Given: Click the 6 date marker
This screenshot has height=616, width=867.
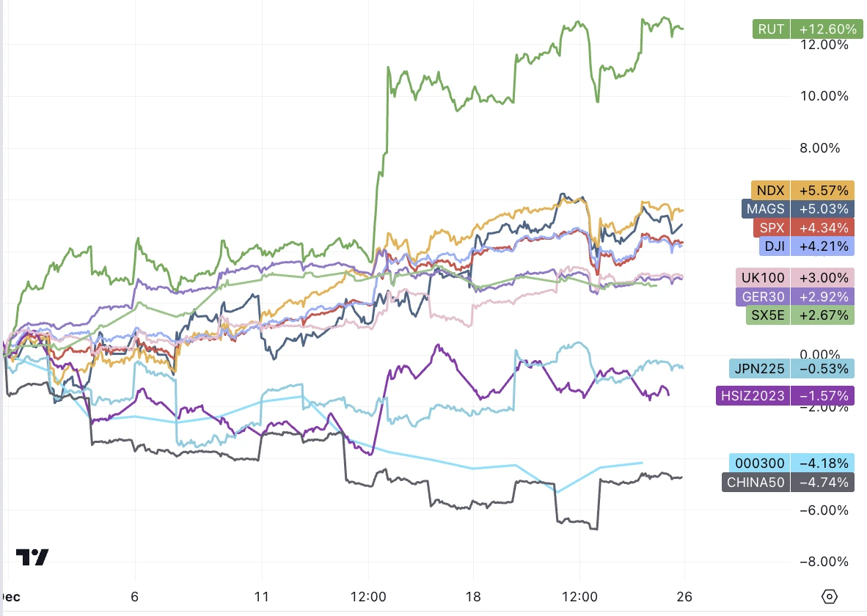Looking at the screenshot, I should tap(134, 597).
